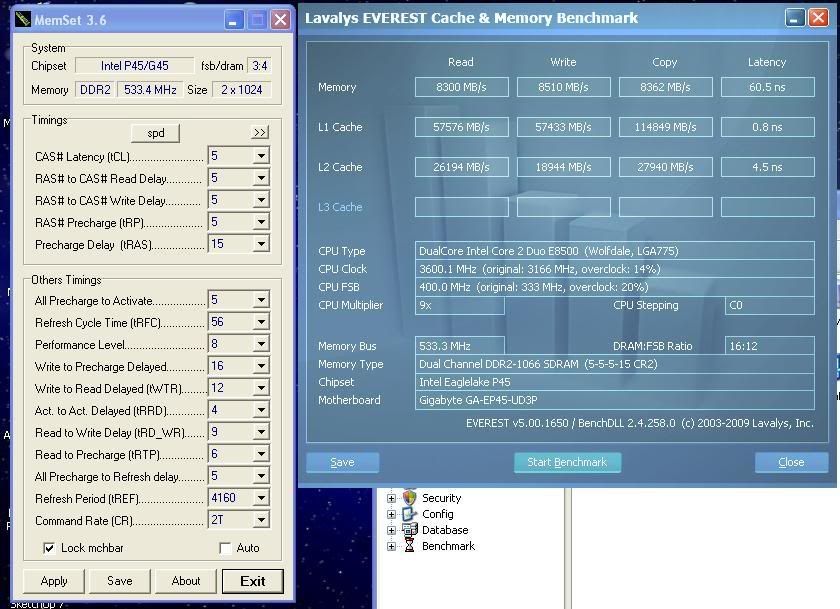The image size is (840, 609).
Task: Toggle the Auto checkbox in MemSet
Action: tap(226, 548)
